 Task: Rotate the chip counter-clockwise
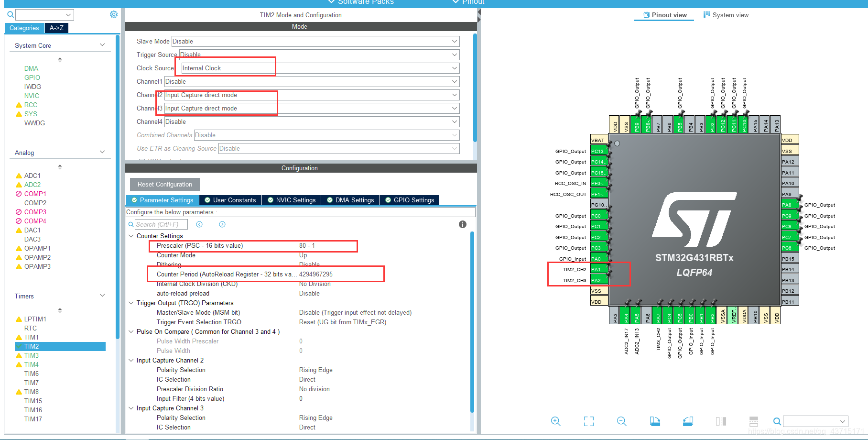pos(688,421)
